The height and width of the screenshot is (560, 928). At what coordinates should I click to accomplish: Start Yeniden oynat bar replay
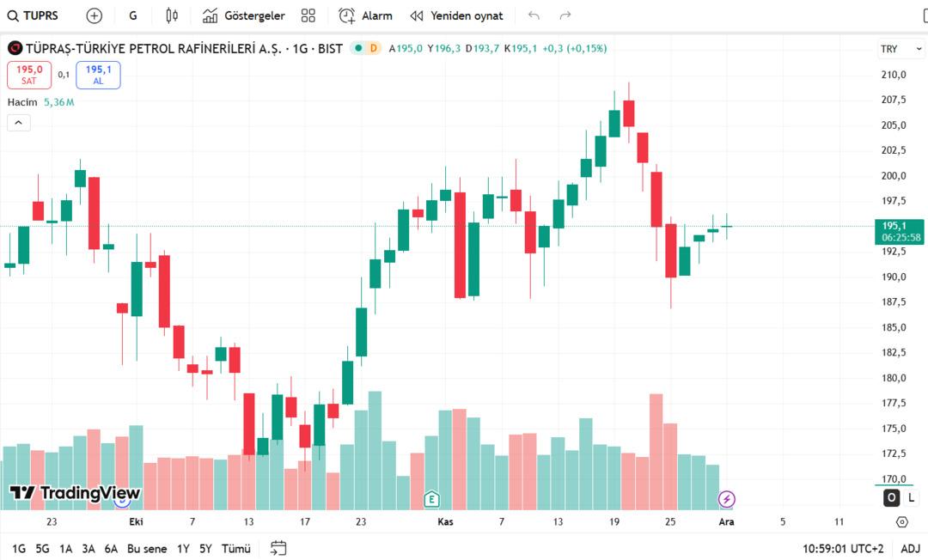click(x=456, y=15)
